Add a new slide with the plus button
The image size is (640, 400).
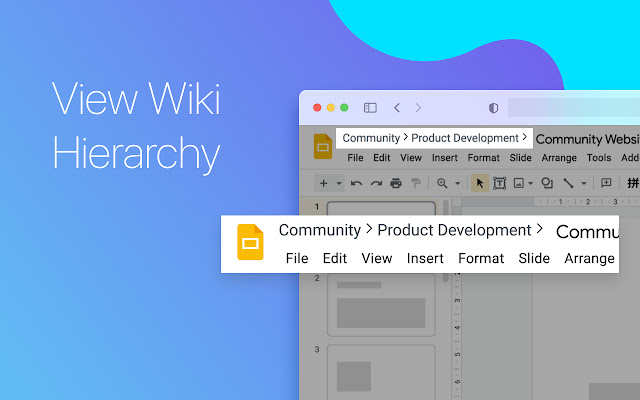click(x=323, y=183)
